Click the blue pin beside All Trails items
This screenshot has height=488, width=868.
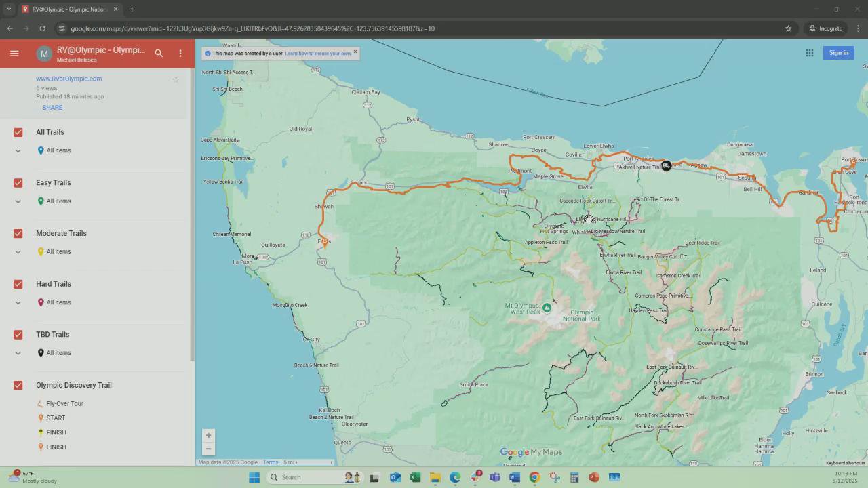41,150
